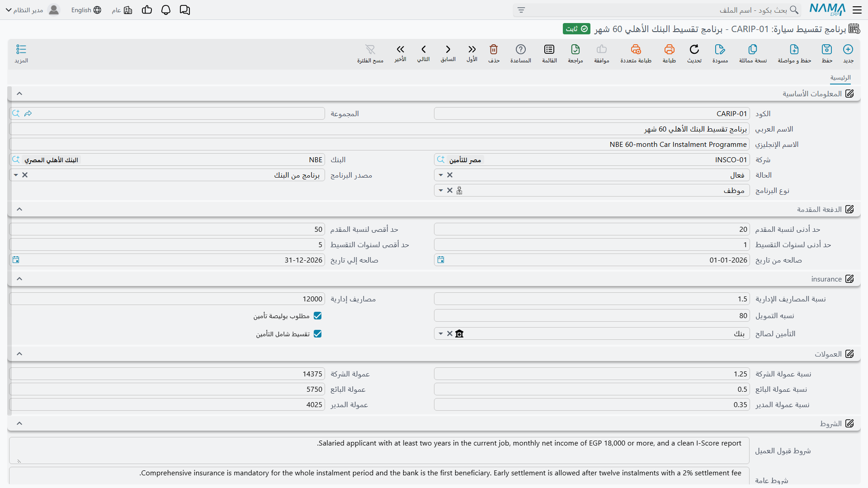
Task: Open the hamburger main menu
Action: coord(857,10)
